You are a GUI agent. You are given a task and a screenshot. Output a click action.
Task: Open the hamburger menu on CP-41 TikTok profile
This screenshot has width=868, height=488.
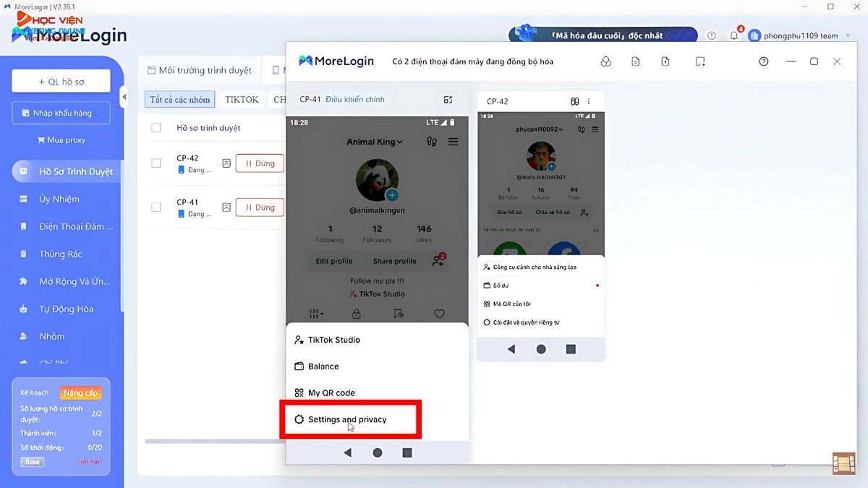[x=454, y=142]
